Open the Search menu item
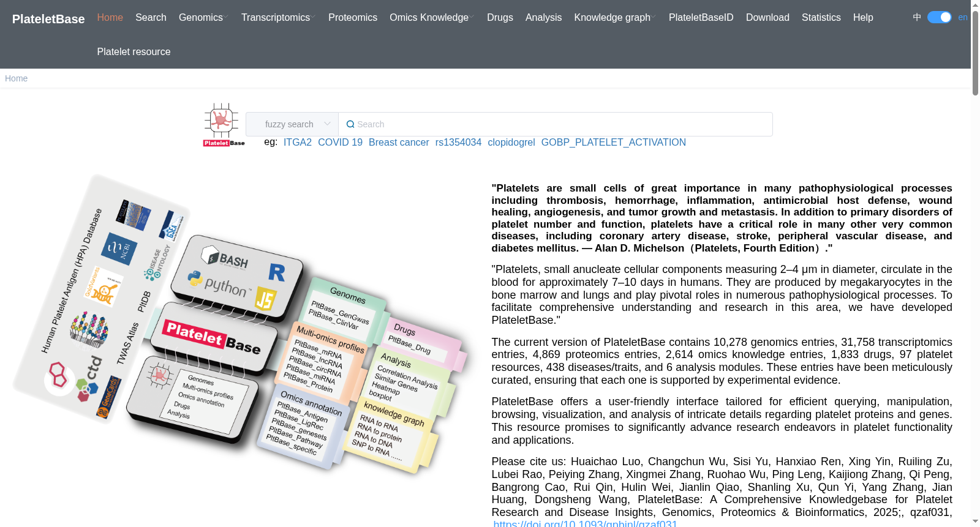 pos(151,17)
